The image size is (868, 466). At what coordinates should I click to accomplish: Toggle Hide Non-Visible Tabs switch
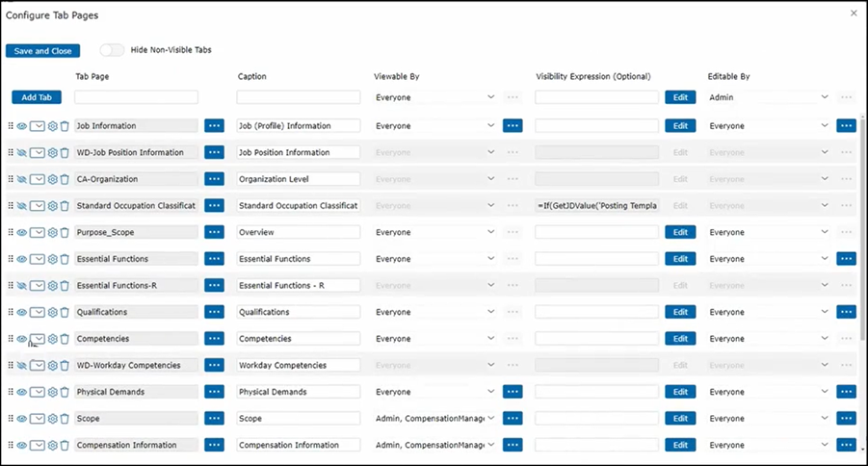click(x=112, y=50)
